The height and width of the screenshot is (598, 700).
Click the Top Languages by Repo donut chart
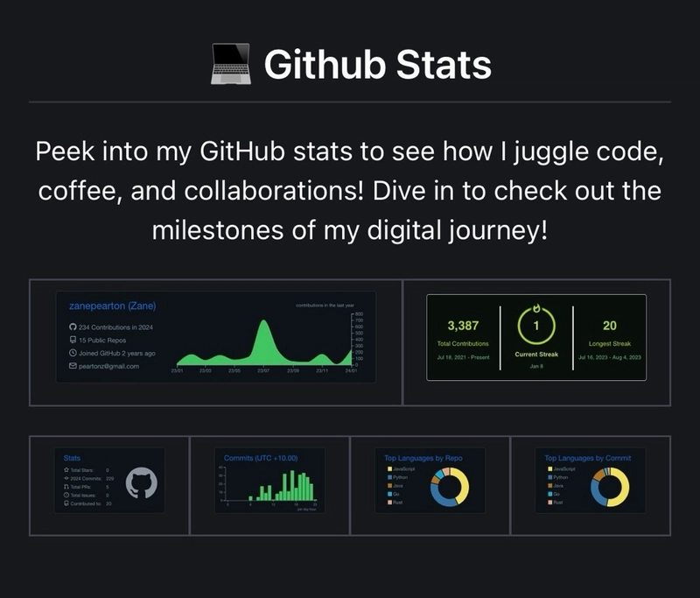pos(450,487)
